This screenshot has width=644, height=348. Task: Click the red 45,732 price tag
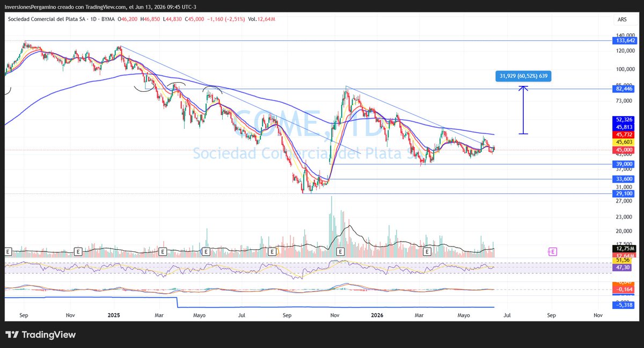625,134
